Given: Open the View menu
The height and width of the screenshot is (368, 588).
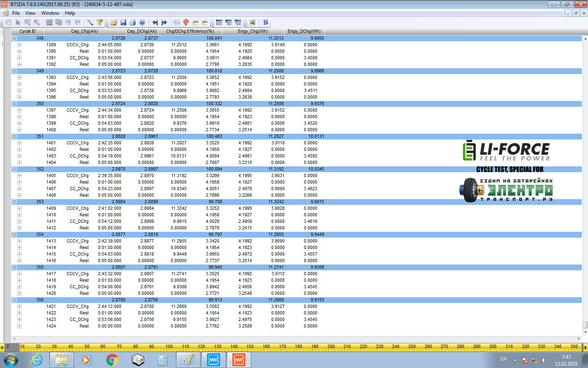Looking at the screenshot, I should pyautogui.click(x=30, y=13).
